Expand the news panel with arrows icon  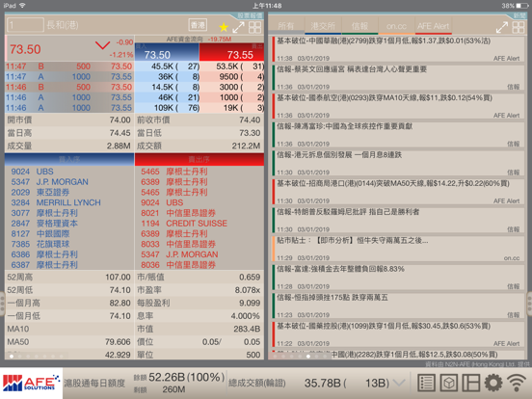(x=502, y=27)
